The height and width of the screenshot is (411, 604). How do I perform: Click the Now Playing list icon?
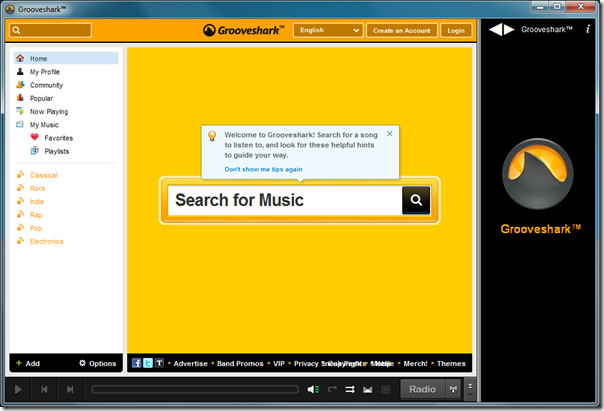20,111
